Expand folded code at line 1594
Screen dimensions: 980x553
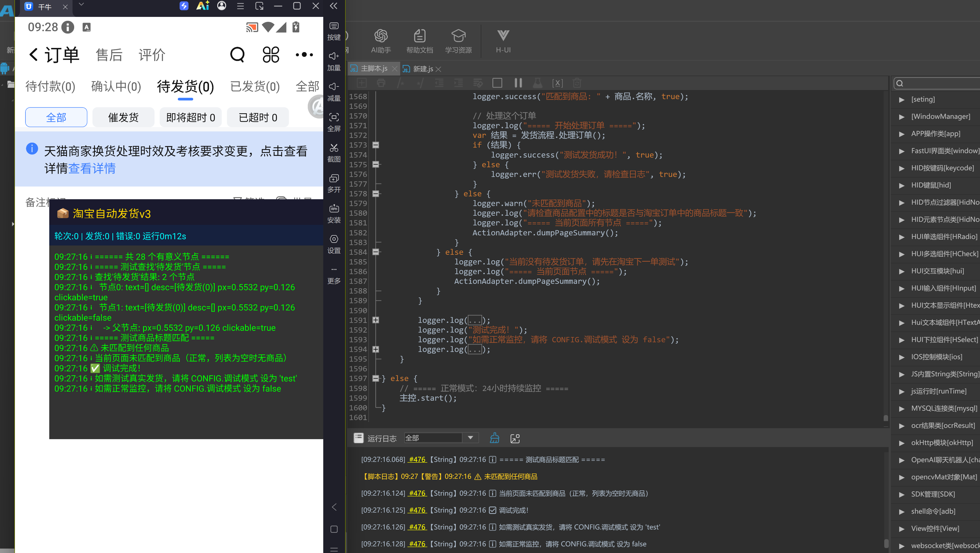click(x=376, y=349)
